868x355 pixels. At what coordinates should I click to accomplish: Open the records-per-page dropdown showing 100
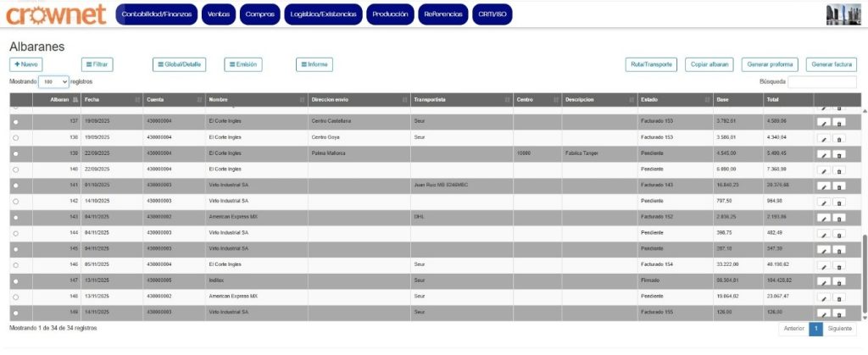coord(53,81)
